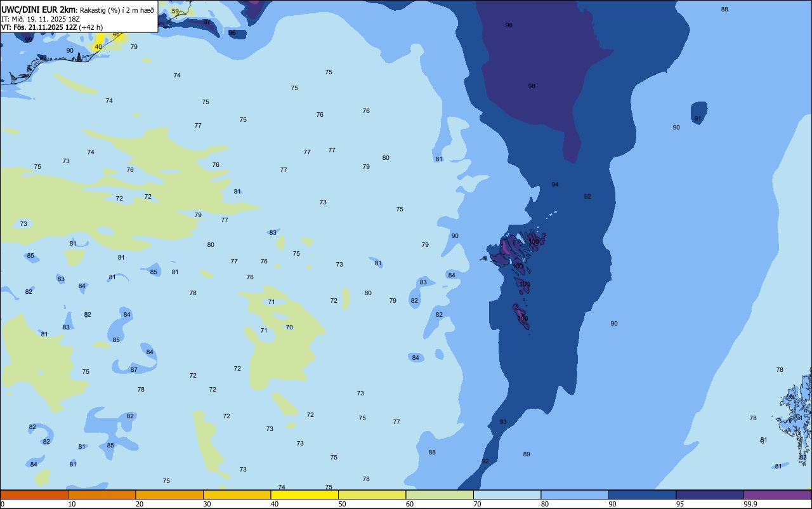
Task: Click the humidity value '94' on the map
Action: (555, 185)
